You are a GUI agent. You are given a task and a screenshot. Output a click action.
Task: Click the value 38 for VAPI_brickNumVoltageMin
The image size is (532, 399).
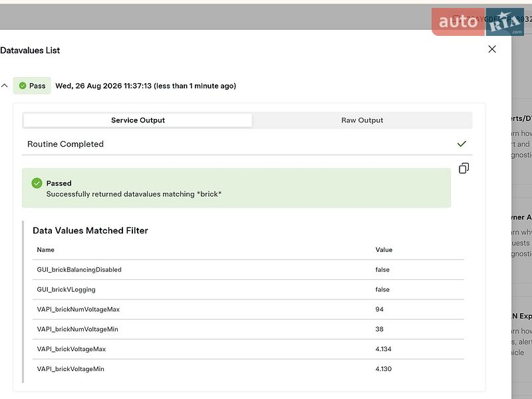tap(379, 329)
